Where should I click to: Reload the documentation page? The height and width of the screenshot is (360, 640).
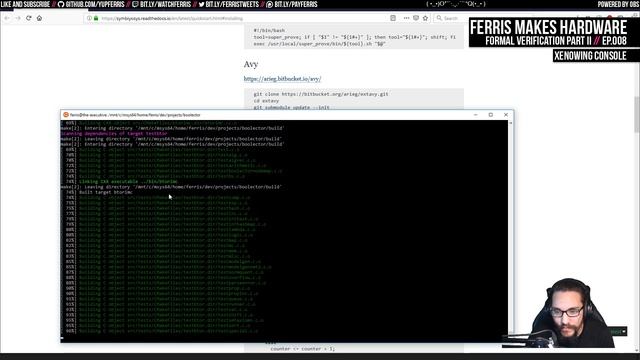[29, 18]
